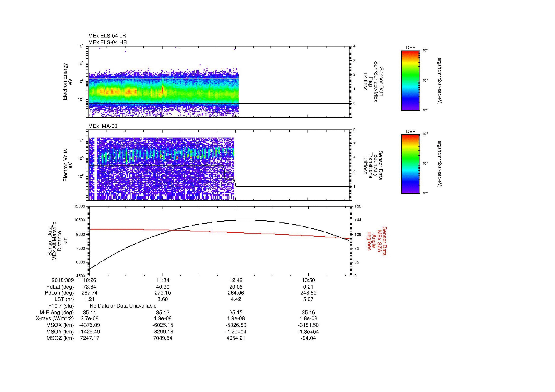Click the date label '2018/309'

coord(63,280)
